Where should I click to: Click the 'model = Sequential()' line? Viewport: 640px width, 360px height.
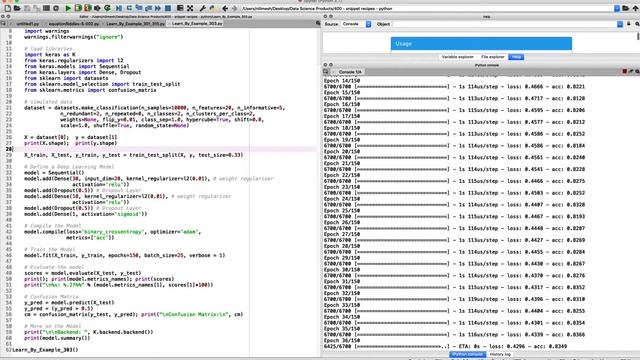click(x=54, y=173)
